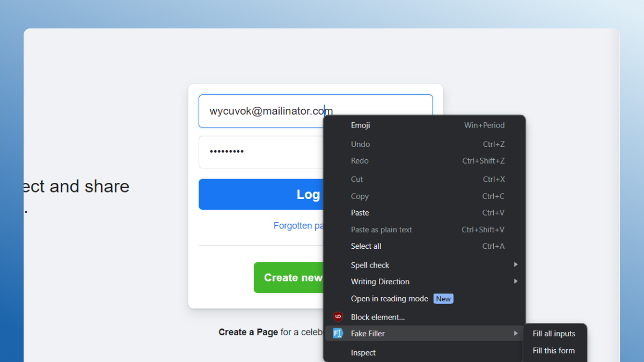Select Fill all inputs option
Screen dimensions: 644x362
554,334
